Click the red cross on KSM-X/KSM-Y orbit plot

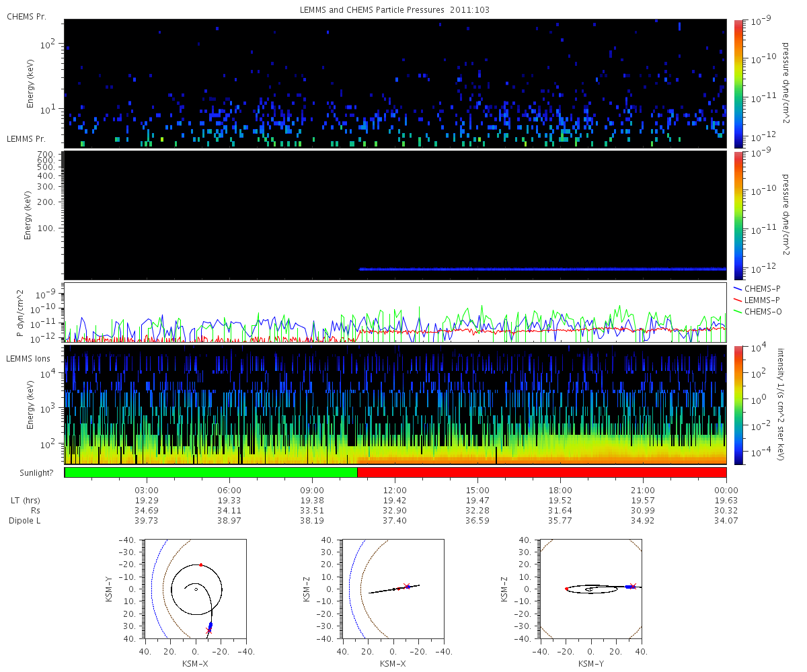click(x=208, y=630)
